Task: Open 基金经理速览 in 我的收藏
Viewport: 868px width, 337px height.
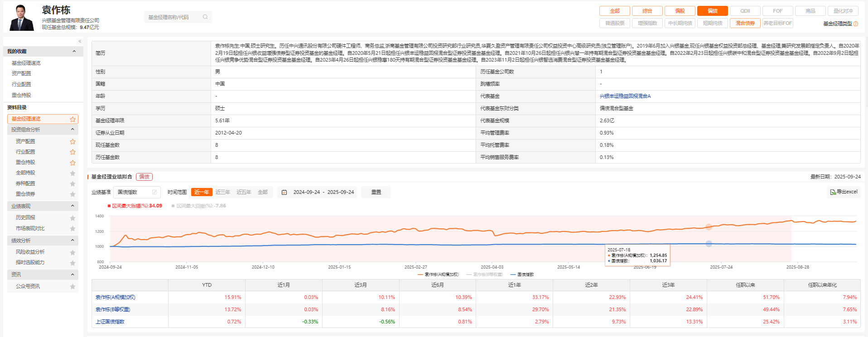Action: point(26,63)
